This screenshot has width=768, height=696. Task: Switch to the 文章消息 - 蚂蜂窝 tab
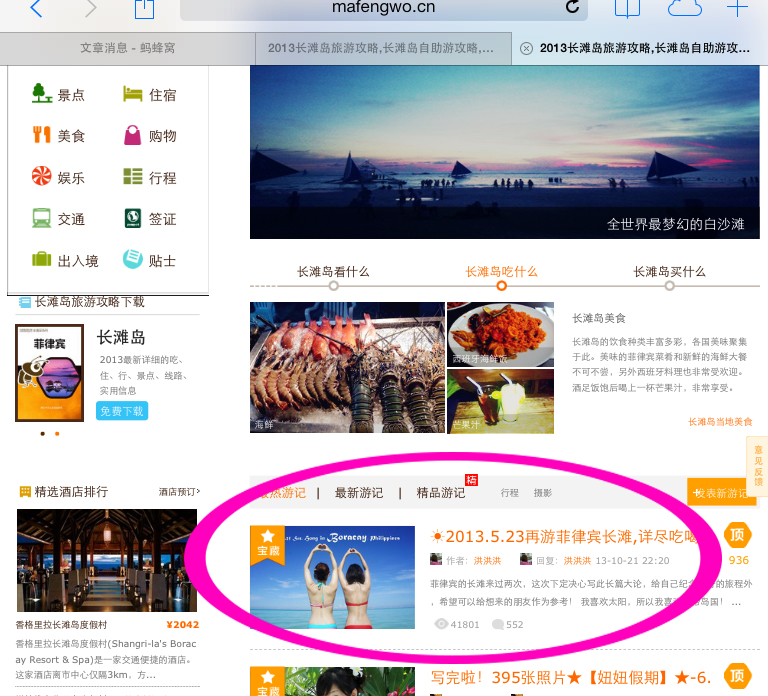127,48
